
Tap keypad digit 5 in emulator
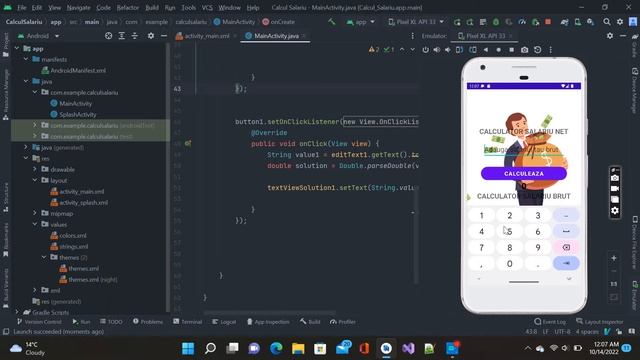click(509, 231)
